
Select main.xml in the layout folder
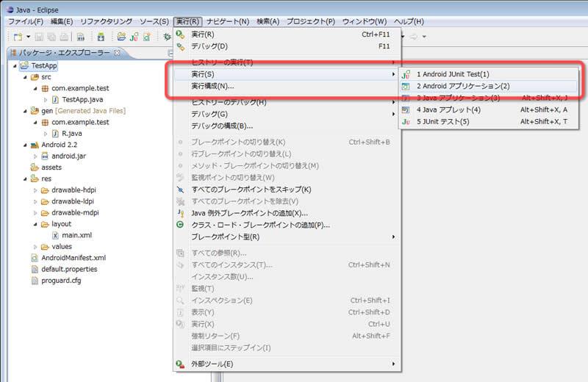click(x=76, y=235)
